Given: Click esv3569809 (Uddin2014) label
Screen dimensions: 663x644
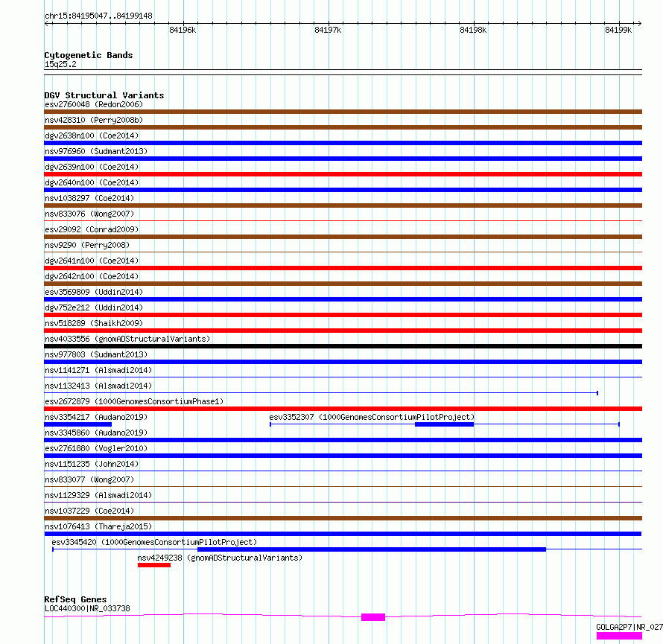Looking at the screenshot, I should [x=94, y=292].
